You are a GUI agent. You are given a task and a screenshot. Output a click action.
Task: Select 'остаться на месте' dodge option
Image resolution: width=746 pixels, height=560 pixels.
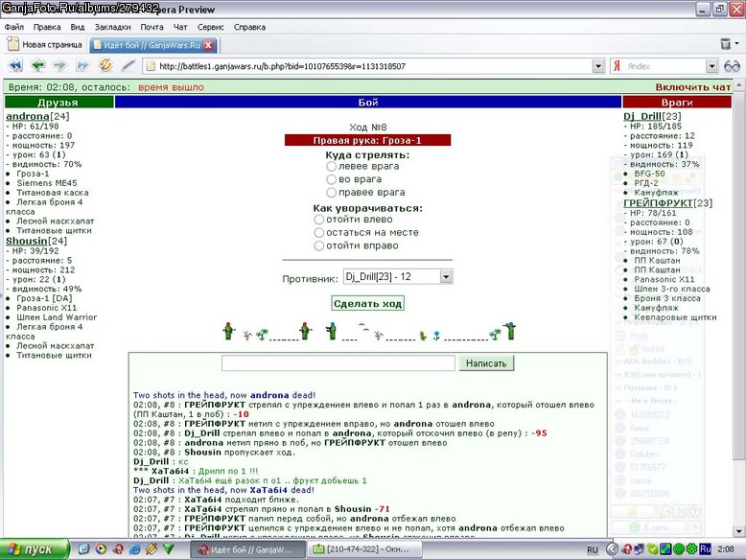point(318,233)
